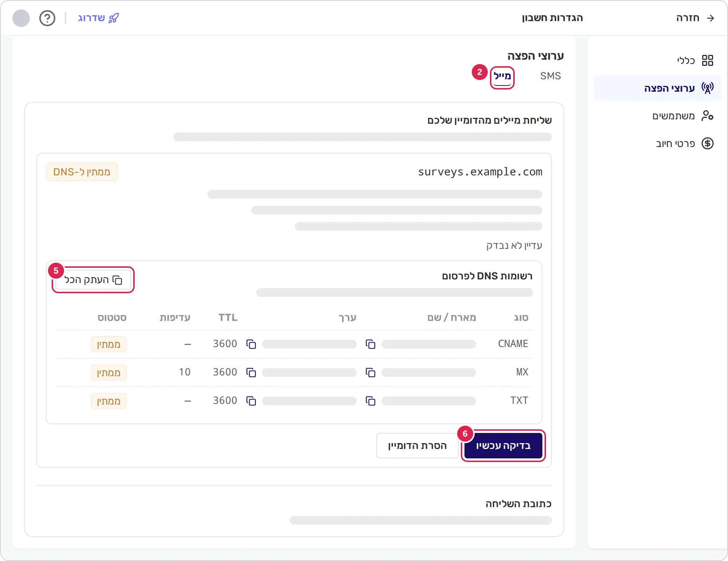Click the העתק הכל copy all button
The height and width of the screenshot is (561, 728).
93,280
